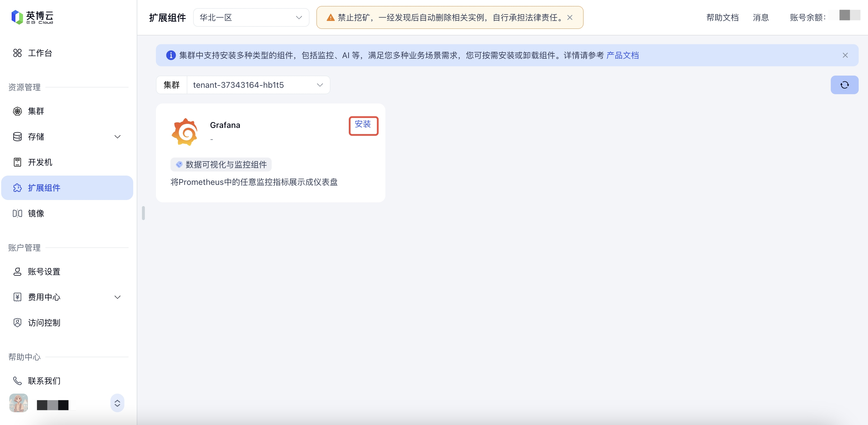The width and height of the screenshot is (868, 425).
Task: Open 帮助文档 in the header
Action: click(722, 17)
